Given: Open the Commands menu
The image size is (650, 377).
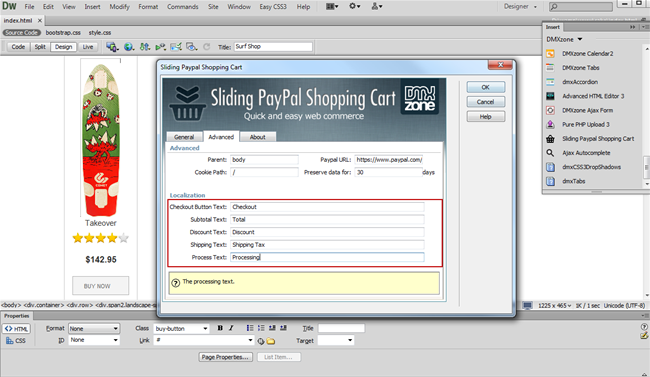Looking at the screenshot, I should 182,7.
